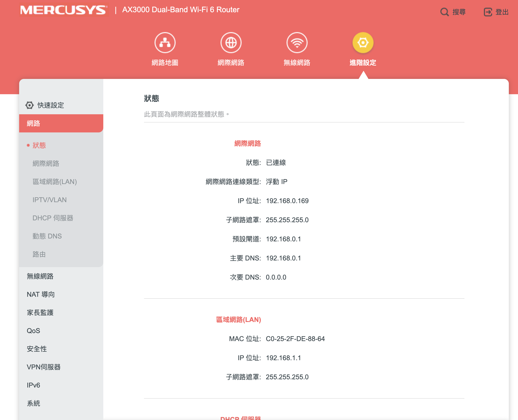Viewport: 518px width, 420px height.
Task: Open the 系統 sidebar section
Action: (33, 403)
